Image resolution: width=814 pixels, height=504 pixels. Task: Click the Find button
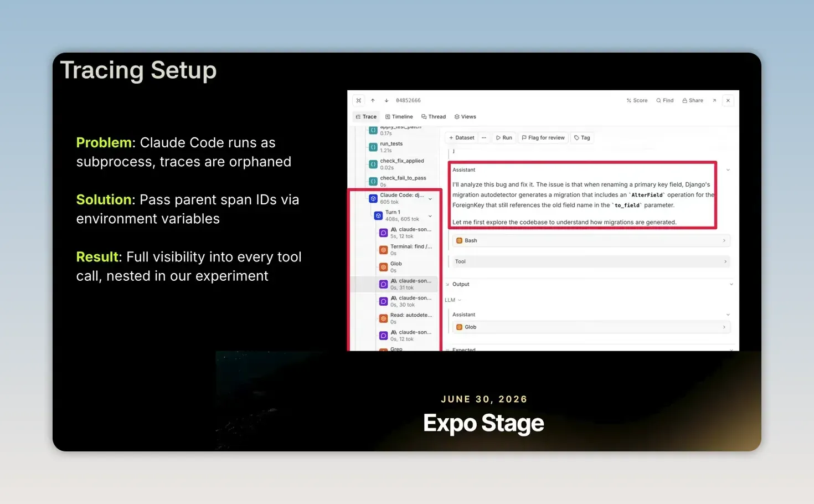pyautogui.click(x=665, y=100)
